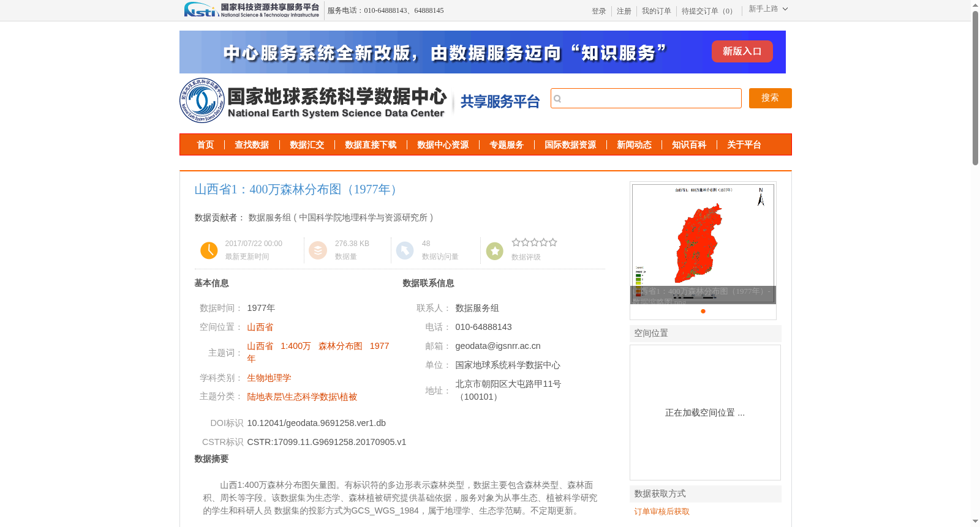The height and width of the screenshot is (527, 980).
Task: Open the 数据汇交 menu item
Action: [307, 145]
